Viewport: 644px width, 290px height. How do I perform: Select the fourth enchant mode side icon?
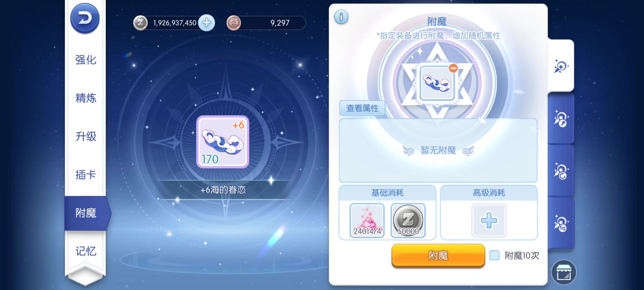(561, 224)
